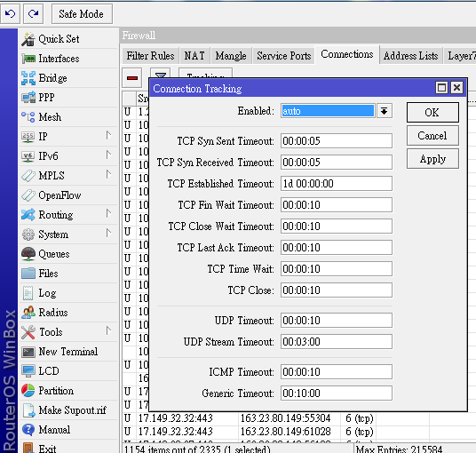
Task: Expand the IP submenu arrow
Action: click(108, 135)
